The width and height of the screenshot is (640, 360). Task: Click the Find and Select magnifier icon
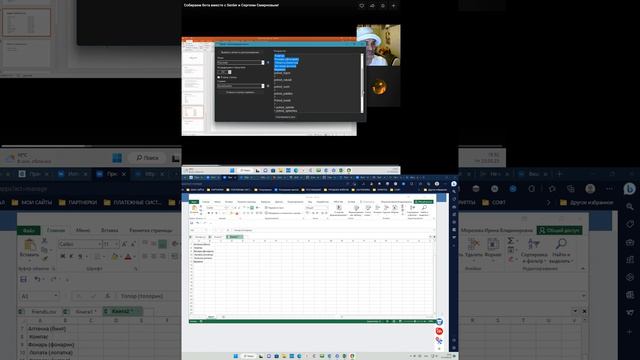(424, 207)
